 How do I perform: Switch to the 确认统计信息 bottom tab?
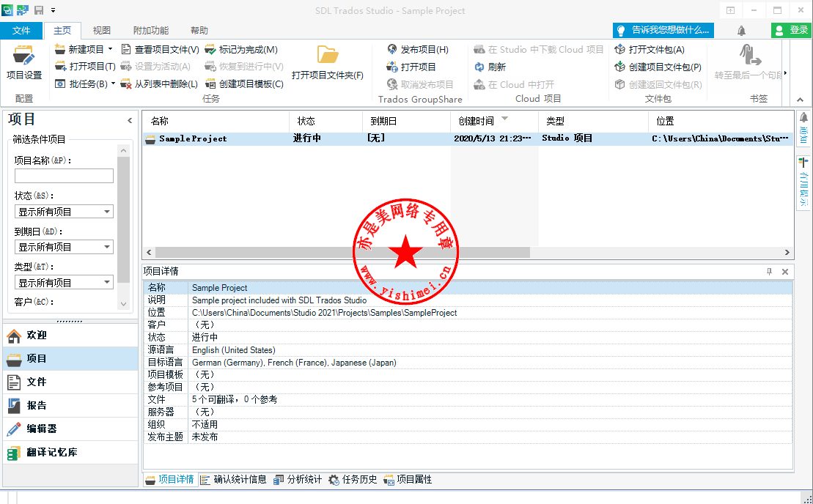tap(234, 480)
